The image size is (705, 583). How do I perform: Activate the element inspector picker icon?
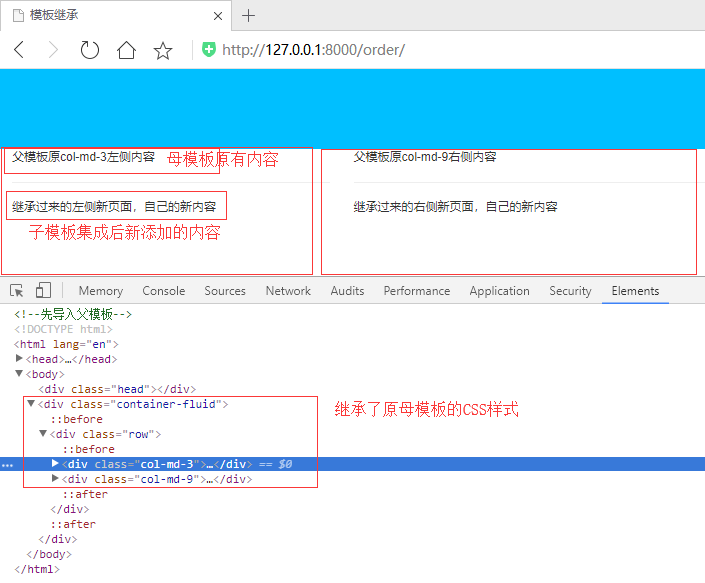(17, 291)
